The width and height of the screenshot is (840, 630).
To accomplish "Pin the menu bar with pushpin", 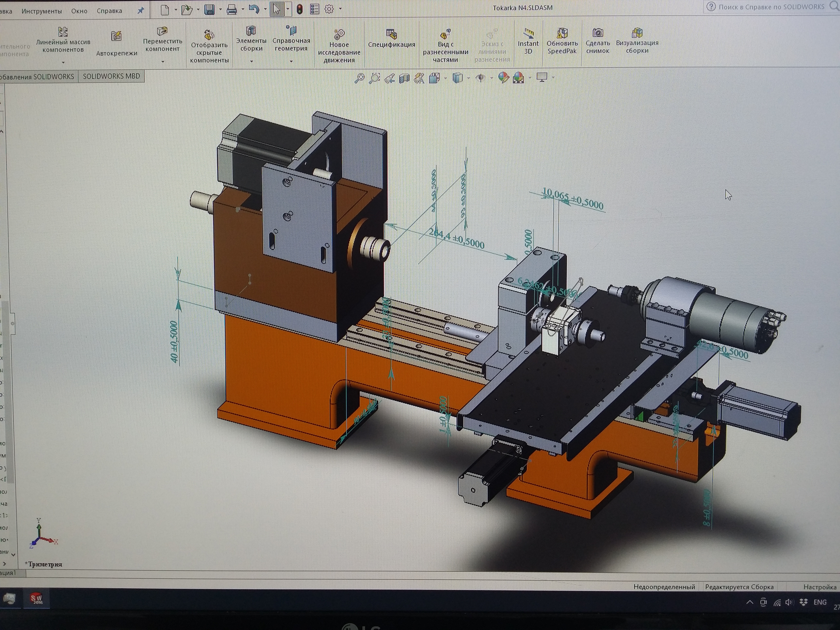I will click(x=140, y=11).
